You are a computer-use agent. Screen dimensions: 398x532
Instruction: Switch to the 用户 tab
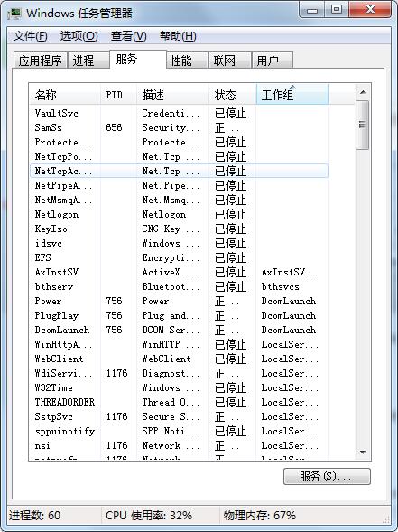point(273,61)
